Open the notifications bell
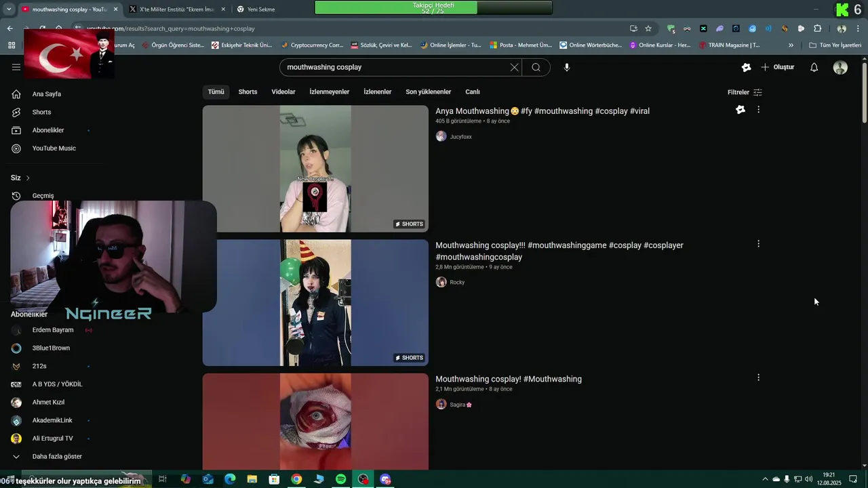 pyautogui.click(x=814, y=67)
